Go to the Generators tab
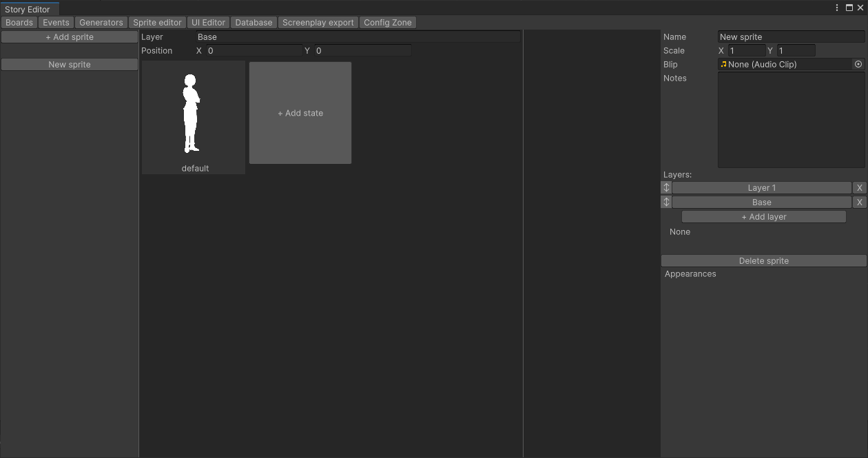The image size is (868, 458). tap(101, 23)
